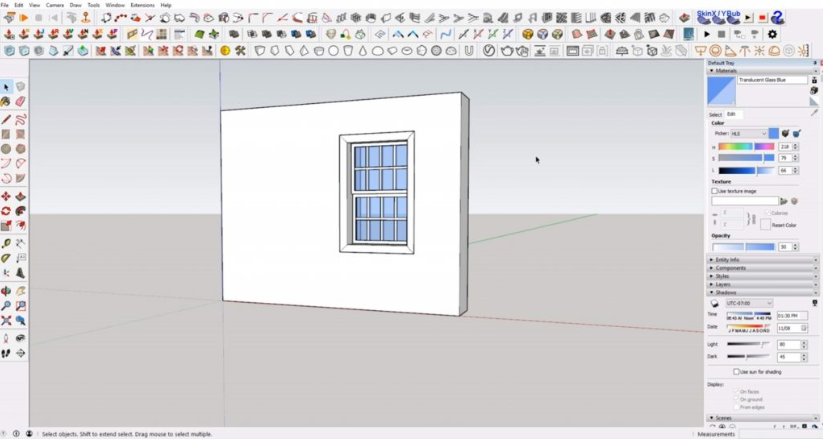This screenshot has height=440, width=823.
Task: Choose the Follow Me tool
Action: tap(20, 211)
